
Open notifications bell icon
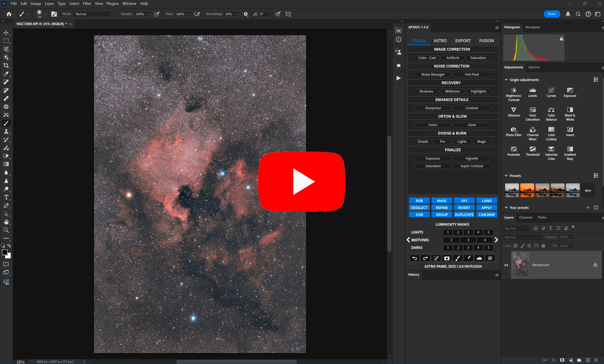click(568, 14)
